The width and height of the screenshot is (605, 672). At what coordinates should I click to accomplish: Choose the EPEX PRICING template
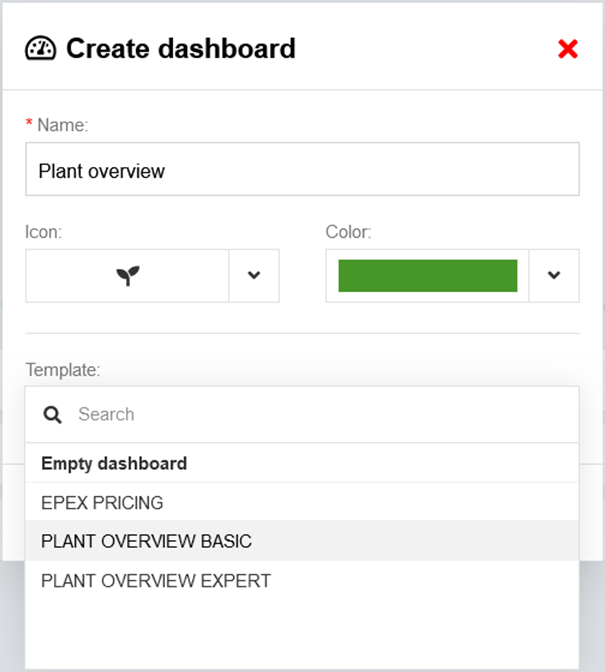point(102,503)
